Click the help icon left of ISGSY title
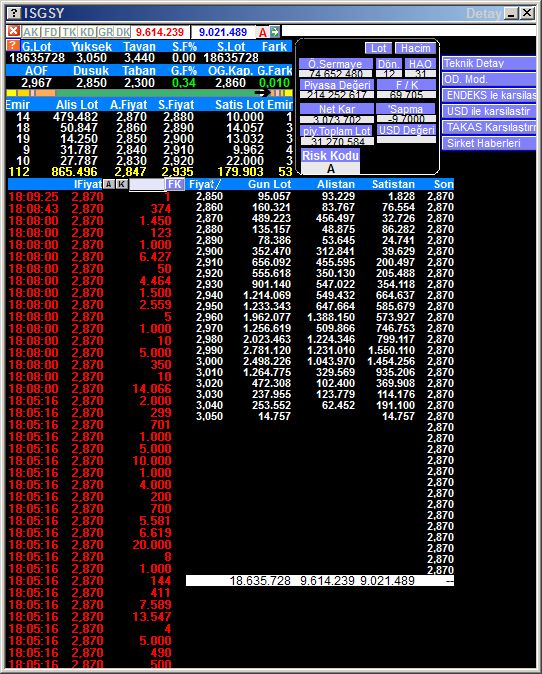The height and width of the screenshot is (674, 542). point(14,13)
